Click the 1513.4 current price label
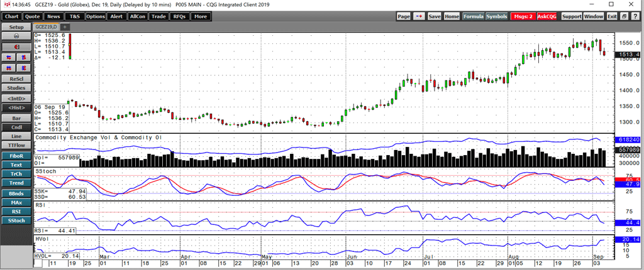644x270 pixels. (629, 55)
